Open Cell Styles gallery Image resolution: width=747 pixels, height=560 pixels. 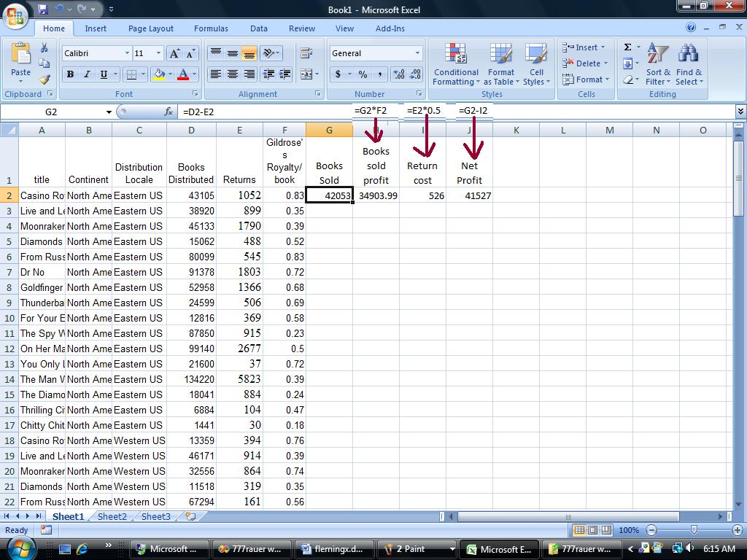coord(536,64)
